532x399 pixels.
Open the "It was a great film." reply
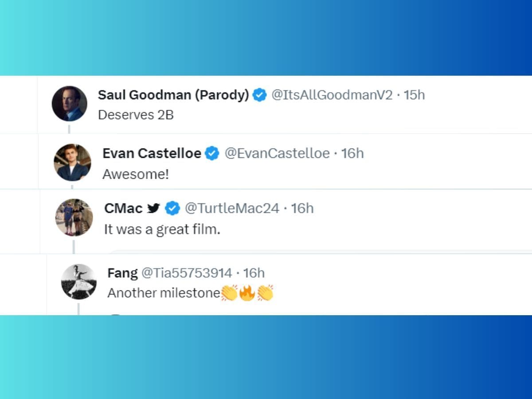point(162,229)
